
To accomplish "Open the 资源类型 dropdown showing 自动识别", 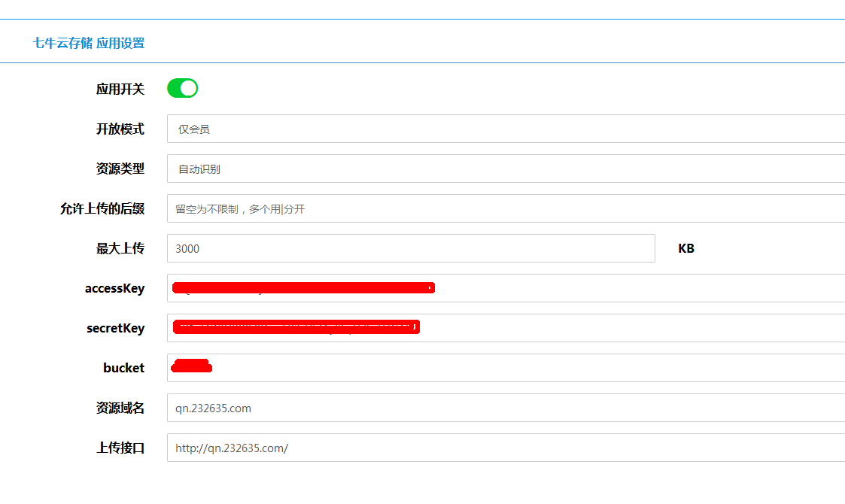I will coord(506,169).
